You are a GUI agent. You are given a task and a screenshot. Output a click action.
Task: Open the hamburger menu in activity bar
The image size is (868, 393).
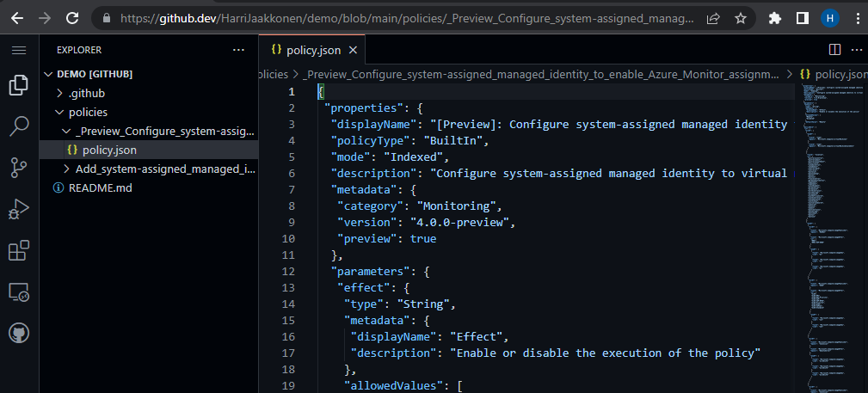pos(19,50)
